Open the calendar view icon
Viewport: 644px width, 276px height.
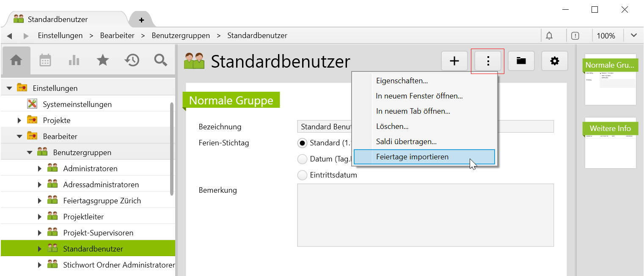coord(45,61)
